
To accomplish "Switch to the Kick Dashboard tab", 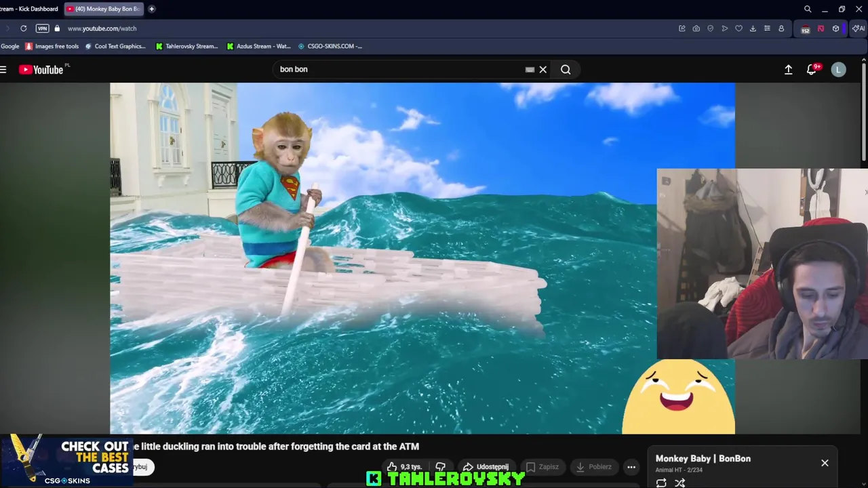I will pos(28,9).
